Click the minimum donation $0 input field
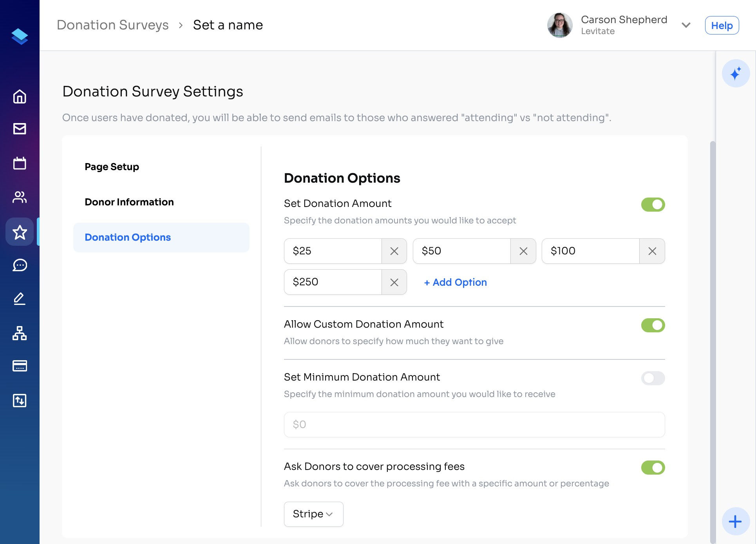756x544 pixels. (474, 424)
